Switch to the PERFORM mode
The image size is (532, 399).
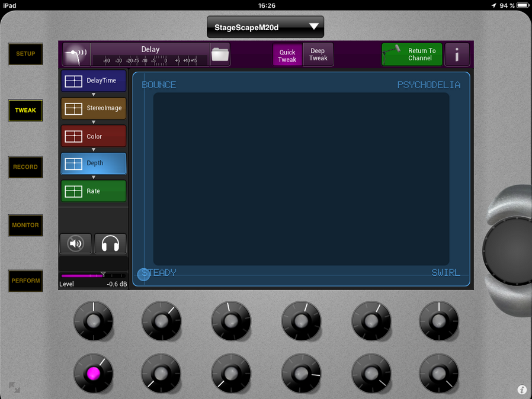25,281
